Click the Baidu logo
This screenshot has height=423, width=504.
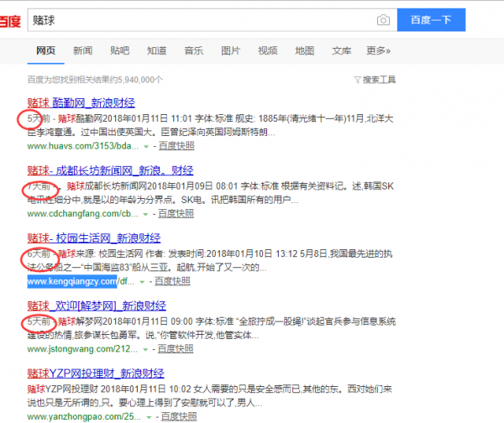pyautogui.click(x=10, y=20)
